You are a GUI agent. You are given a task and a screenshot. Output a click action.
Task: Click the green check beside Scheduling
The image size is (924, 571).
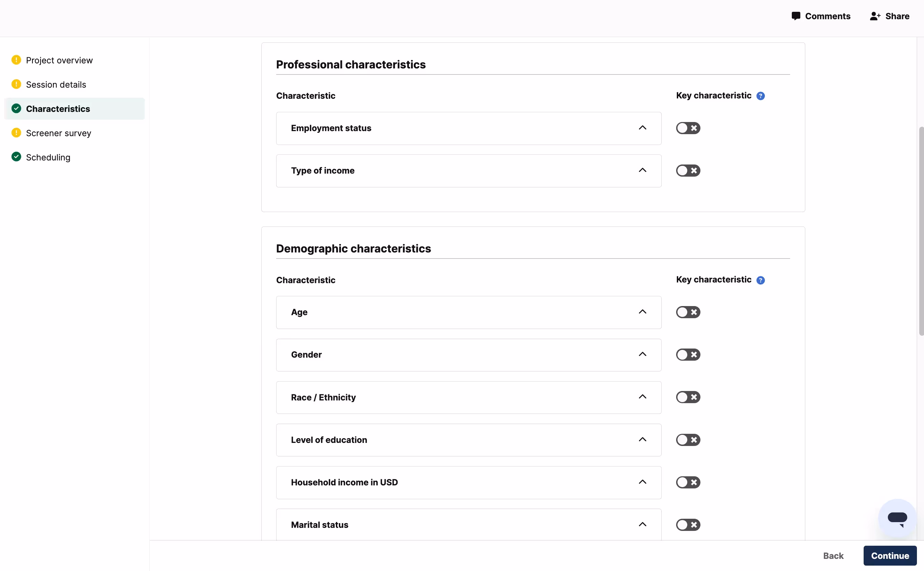pos(16,157)
